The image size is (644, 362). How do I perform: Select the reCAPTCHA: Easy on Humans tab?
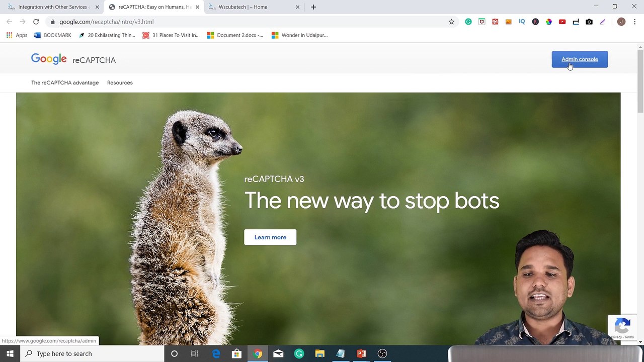point(153,7)
